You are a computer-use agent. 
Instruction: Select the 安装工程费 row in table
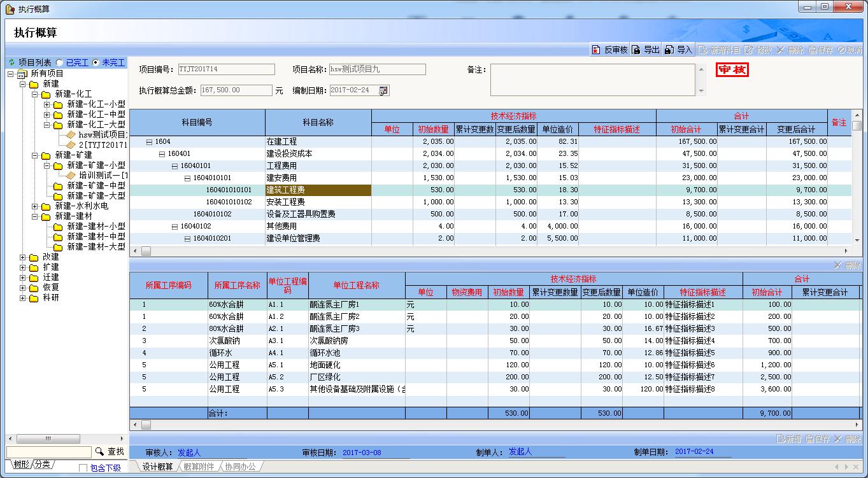tap(285, 202)
